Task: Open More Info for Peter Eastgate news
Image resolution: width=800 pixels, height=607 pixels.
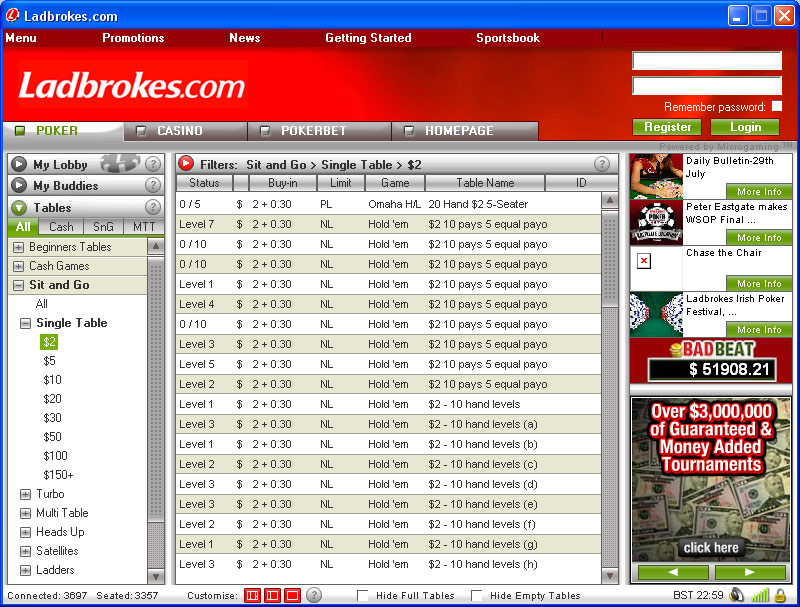Action: [x=759, y=238]
